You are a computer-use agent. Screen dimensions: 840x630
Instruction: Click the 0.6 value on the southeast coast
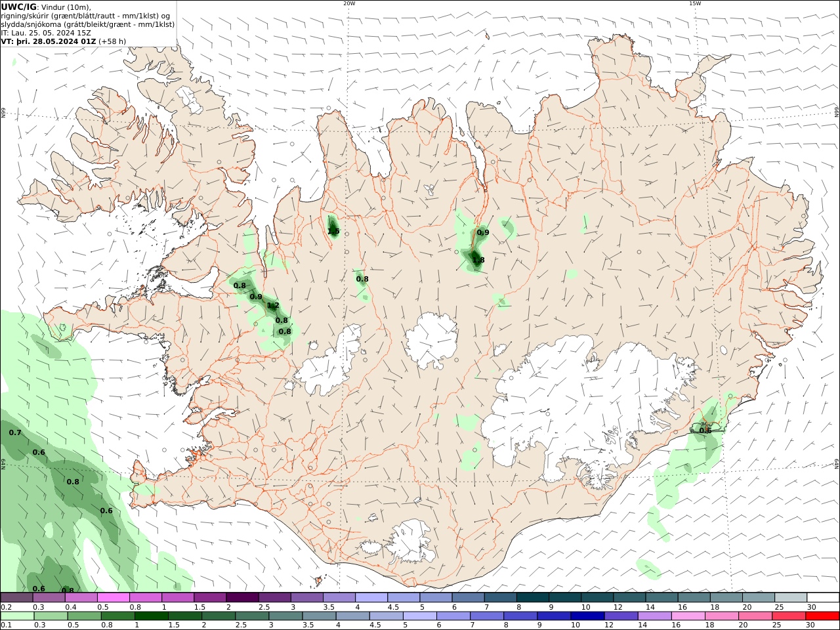[705, 430]
